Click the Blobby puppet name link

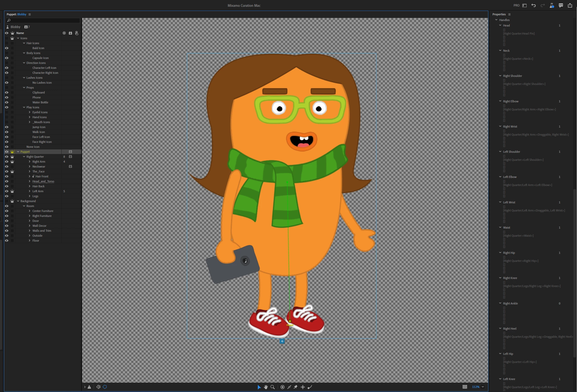(22, 14)
